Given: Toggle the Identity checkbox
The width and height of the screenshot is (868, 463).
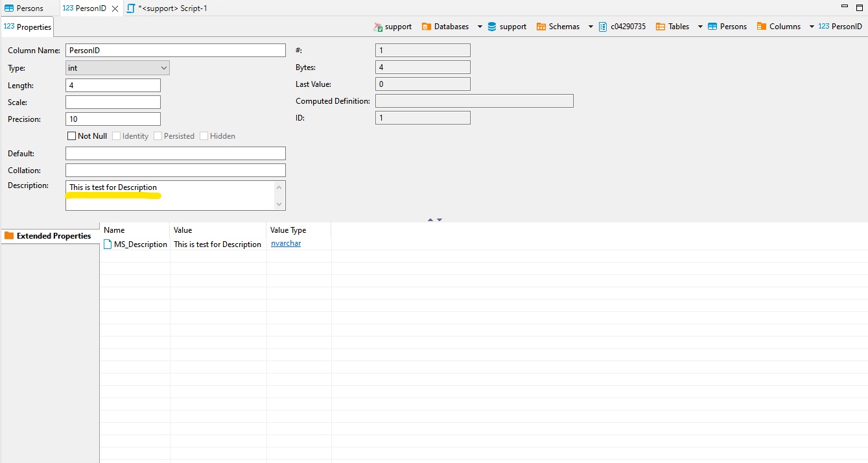Looking at the screenshot, I should (117, 136).
